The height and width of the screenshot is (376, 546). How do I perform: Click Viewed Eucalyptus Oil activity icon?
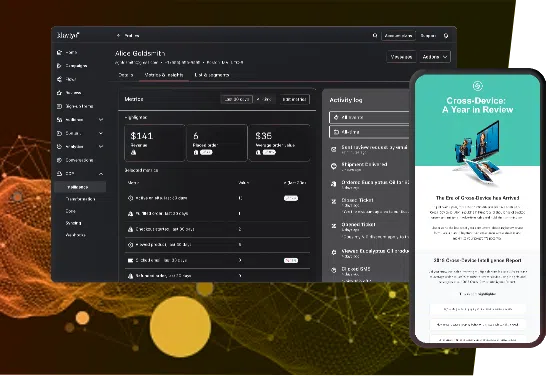click(334, 252)
